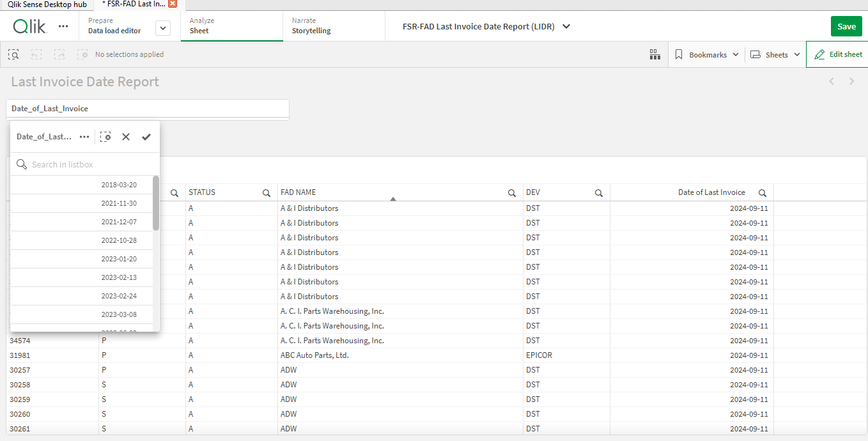Click the DEV column header
Viewport: 868px width, 441px height.
tap(533, 192)
